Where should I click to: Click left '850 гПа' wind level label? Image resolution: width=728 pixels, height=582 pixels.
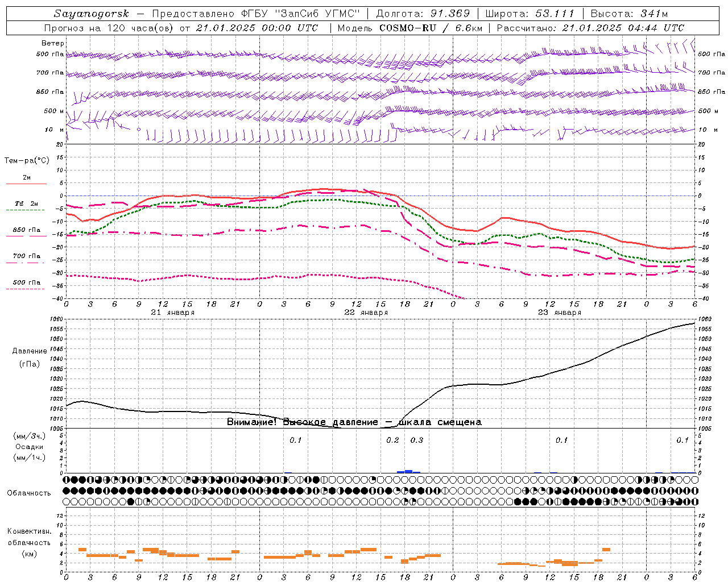[x=50, y=92]
